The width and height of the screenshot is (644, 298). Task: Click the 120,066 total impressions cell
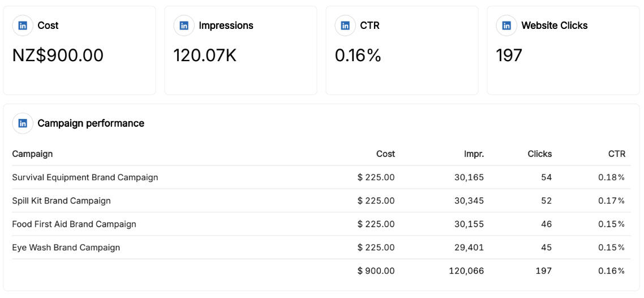pos(466,271)
